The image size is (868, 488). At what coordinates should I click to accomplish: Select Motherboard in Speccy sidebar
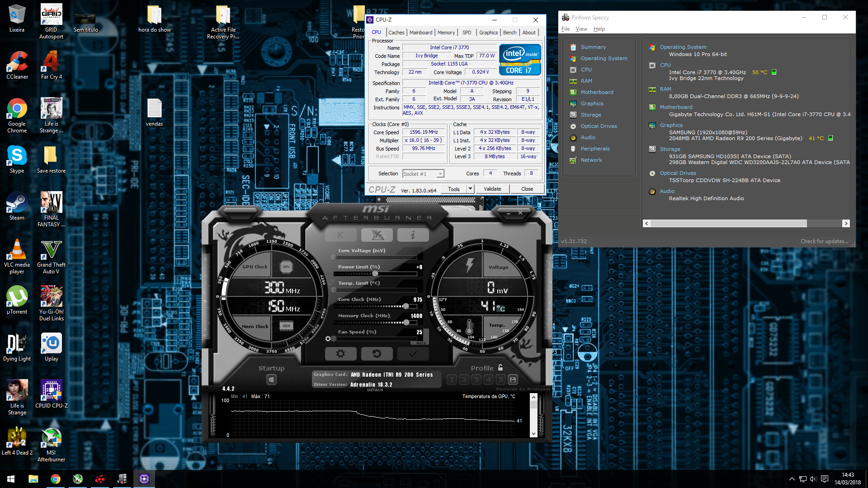click(597, 92)
